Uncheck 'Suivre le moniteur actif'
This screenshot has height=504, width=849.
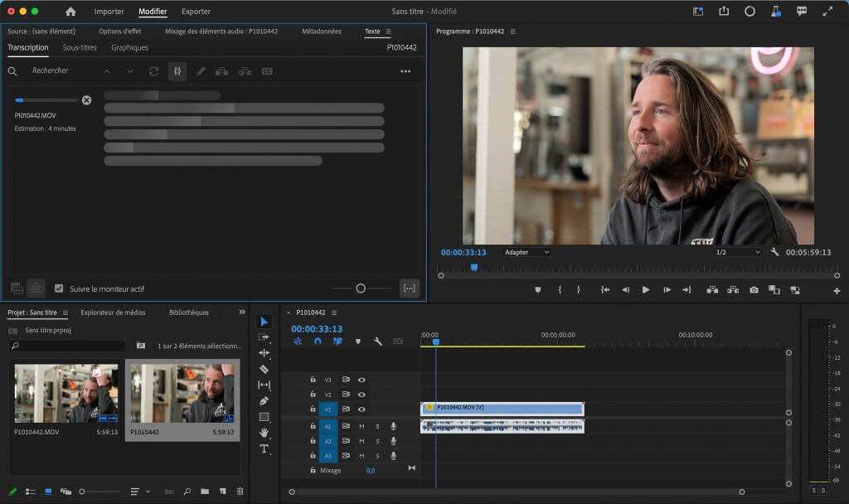(x=61, y=287)
